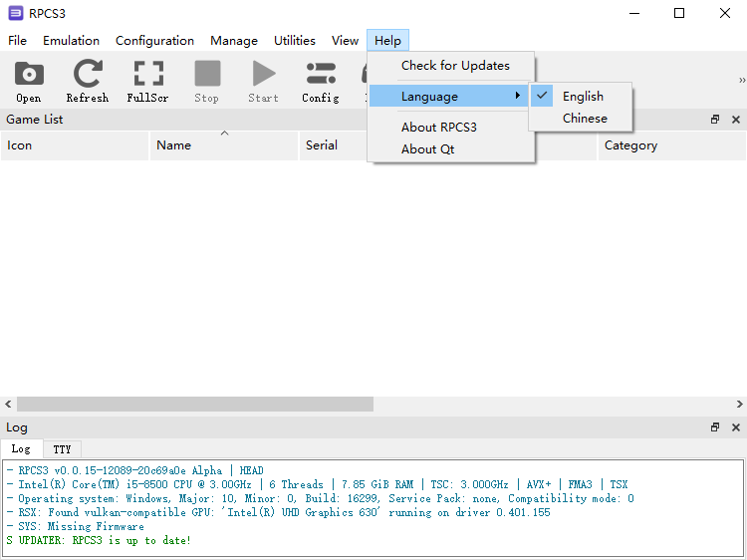Screen dimensions: 747x560
Task: Close the Log panel
Action: (x=736, y=427)
